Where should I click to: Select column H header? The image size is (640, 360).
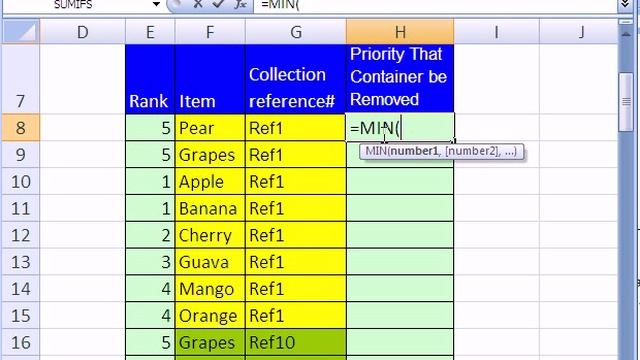[400, 32]
